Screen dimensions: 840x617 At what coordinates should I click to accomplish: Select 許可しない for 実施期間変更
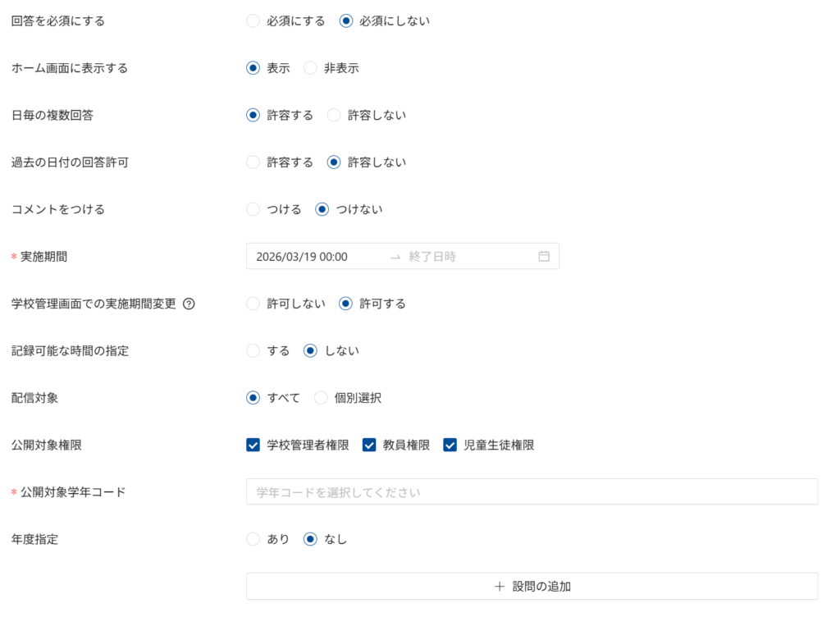(253, 304)
